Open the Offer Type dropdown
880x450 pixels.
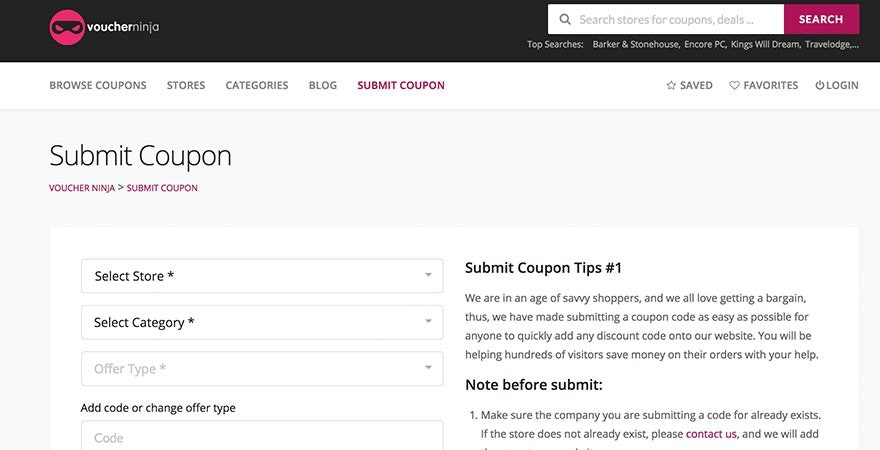262,368
